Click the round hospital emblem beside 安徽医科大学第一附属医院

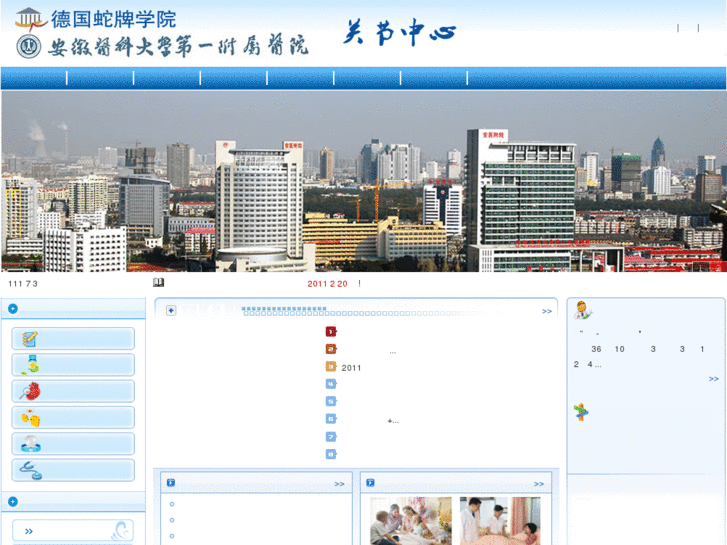[x=28, y=46]
